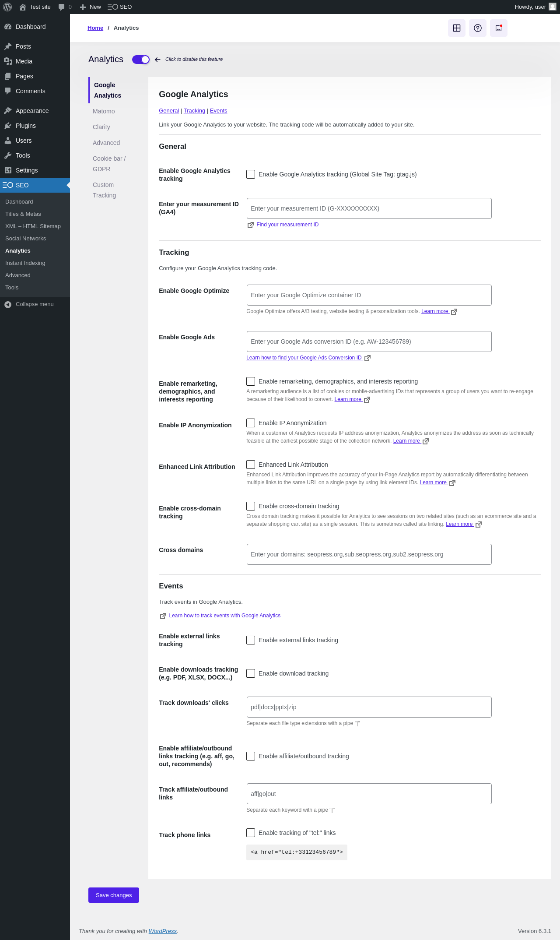Jump to the General anchor link
This screenshot has width=560, height=940.
click(169, 111)
